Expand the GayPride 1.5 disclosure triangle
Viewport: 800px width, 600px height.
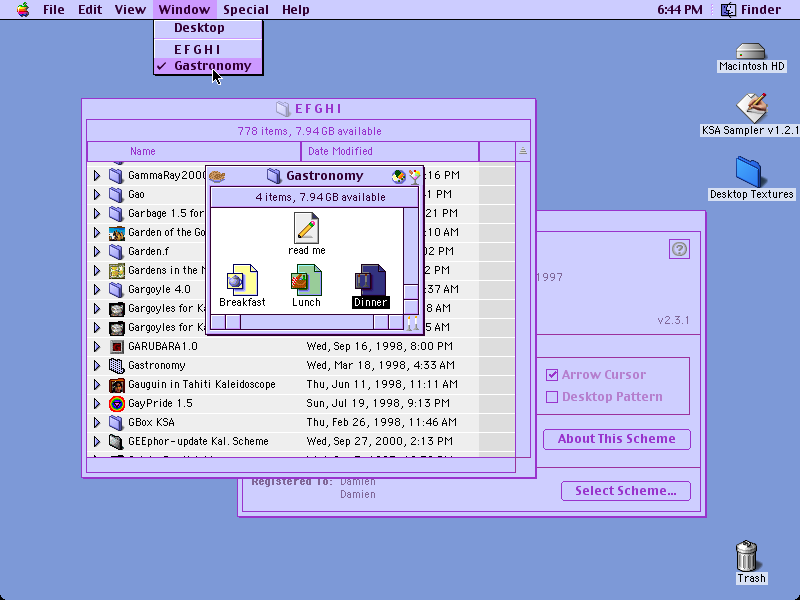pyautogui.click(x=97, y=404)
